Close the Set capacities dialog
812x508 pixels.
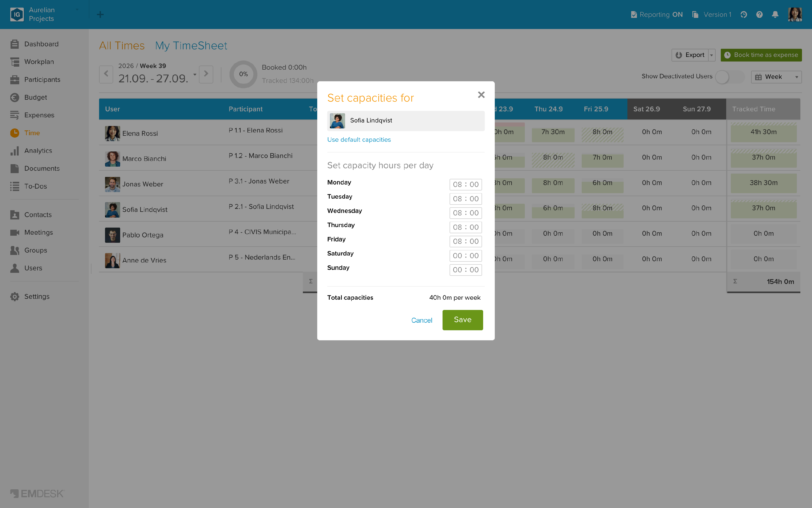tap(481, 95)
